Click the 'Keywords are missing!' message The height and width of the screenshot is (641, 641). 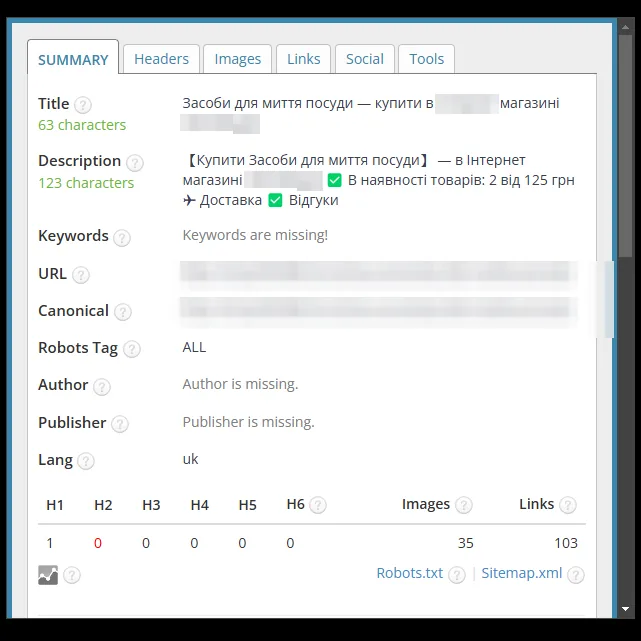click(255, 235)
